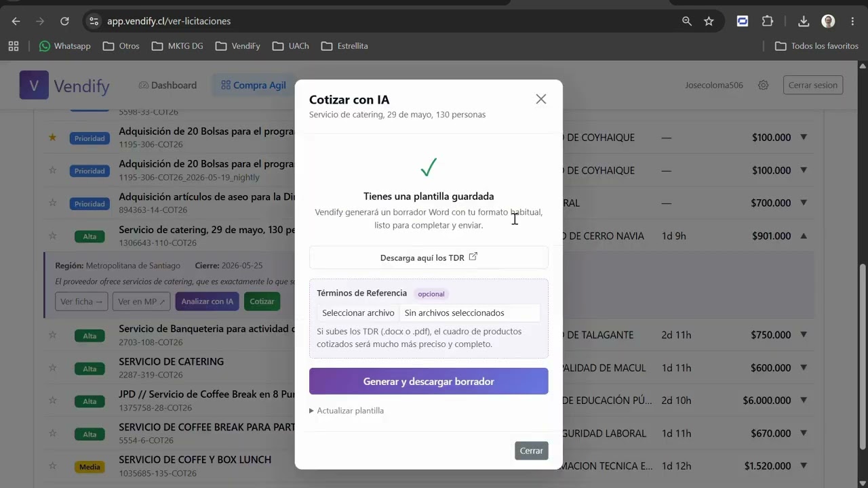The height and width of the screenshot is (488, 868).
Task: Click the site information icon in address bar
Action: pyautogui.click(x=94, y=21)
